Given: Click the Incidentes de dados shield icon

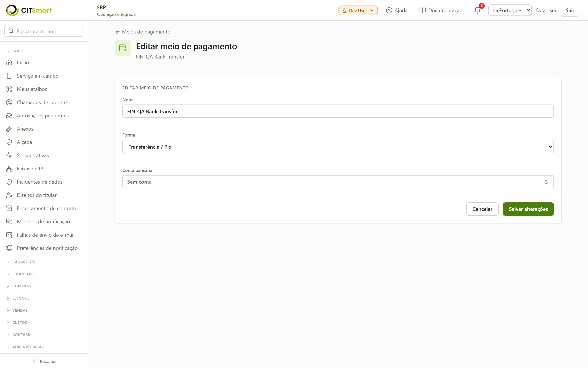Looking at the screenshot, I should (x=9, y=182).
